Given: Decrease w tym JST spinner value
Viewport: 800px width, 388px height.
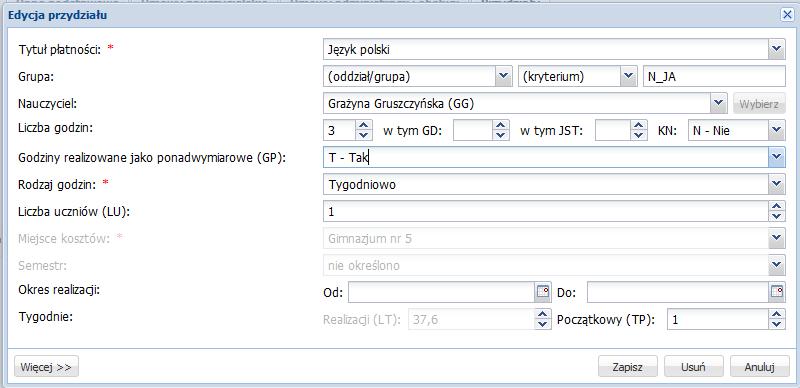Looking at the screenshot, I should 638,135.
